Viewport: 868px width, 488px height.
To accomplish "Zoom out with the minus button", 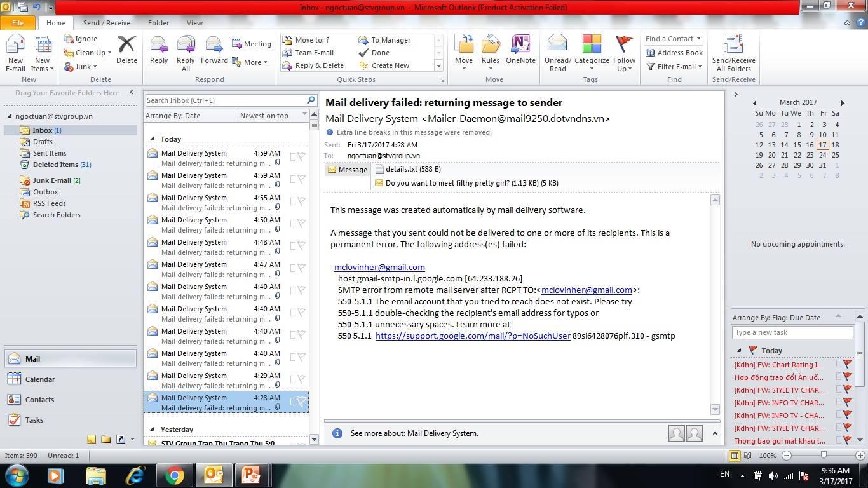I will (787, 456).
